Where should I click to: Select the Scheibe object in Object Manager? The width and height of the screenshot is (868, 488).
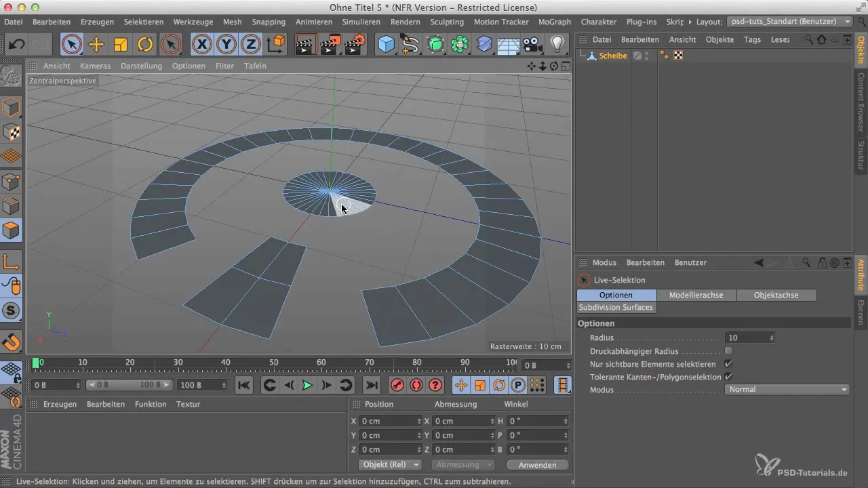pos(613,56)
